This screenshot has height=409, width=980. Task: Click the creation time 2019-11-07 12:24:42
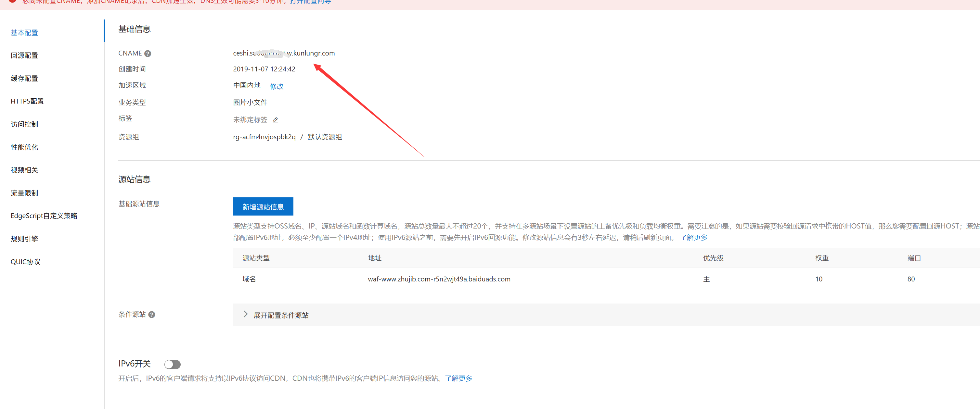pyautogui.click(x=264, y=69)
